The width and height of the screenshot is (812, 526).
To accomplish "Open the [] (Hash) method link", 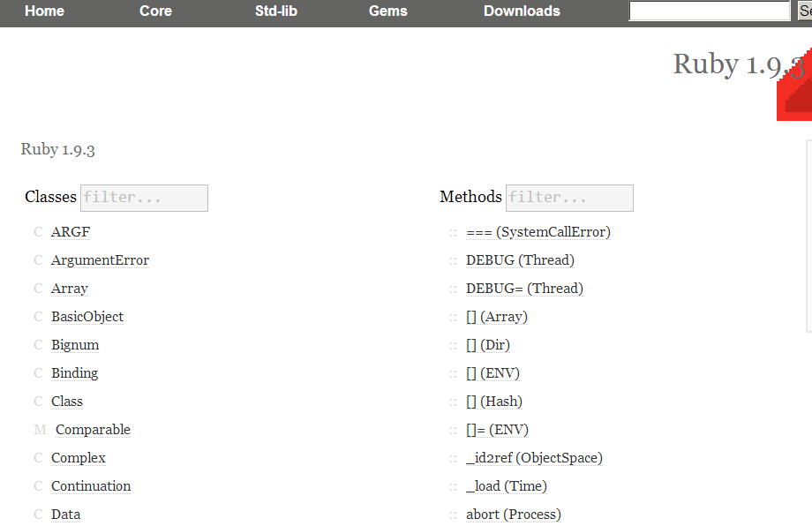I will point(494,402).
